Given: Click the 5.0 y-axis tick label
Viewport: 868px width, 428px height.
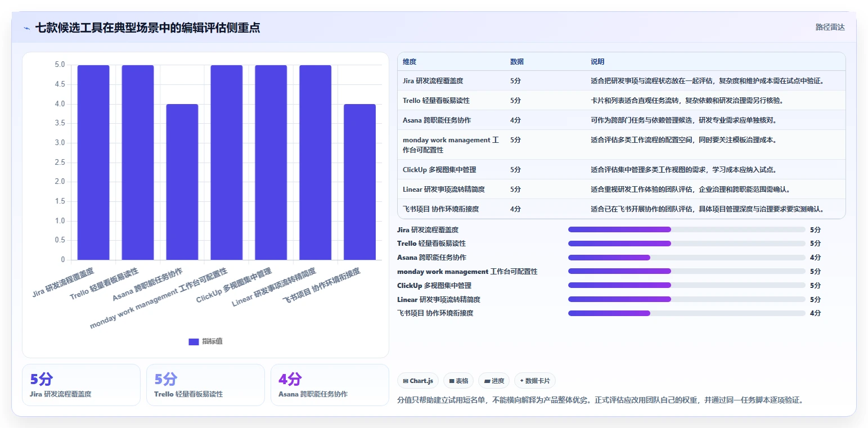Looking at the screenshot, I should (60, 65).
